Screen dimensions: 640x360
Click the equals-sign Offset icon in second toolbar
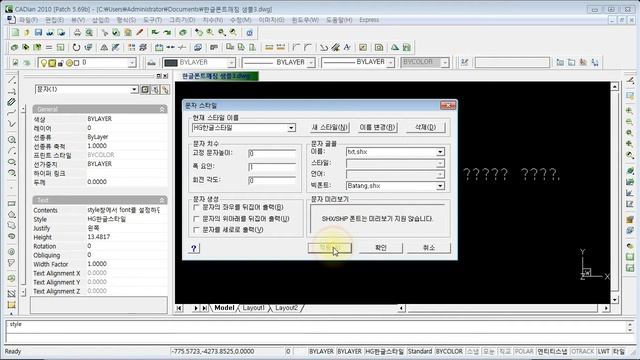point(49,47)
